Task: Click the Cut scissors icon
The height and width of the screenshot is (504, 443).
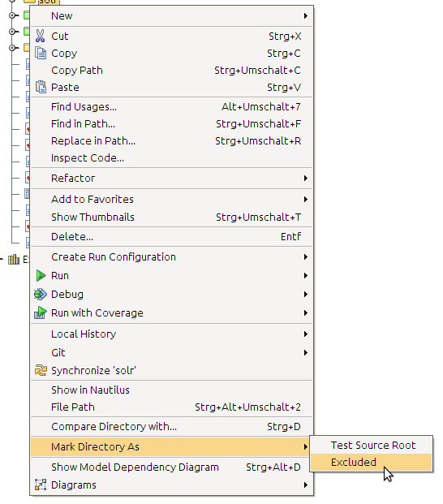Action: point(40,36)
